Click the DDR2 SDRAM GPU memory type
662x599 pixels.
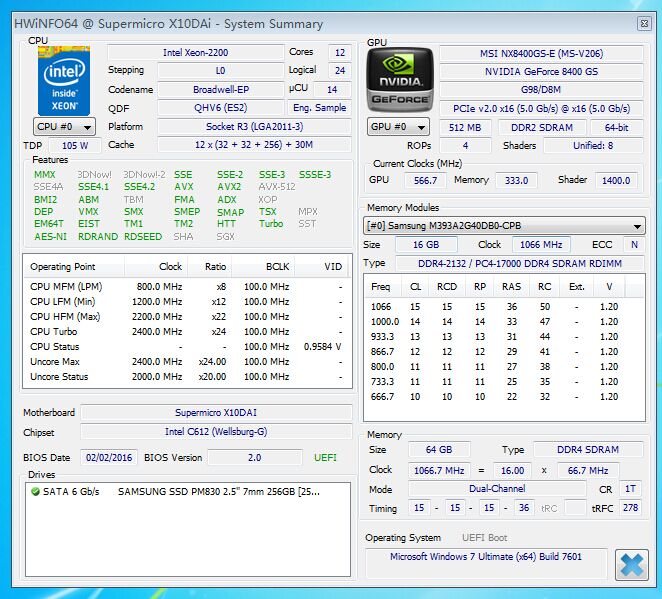[x=542, y=127]
